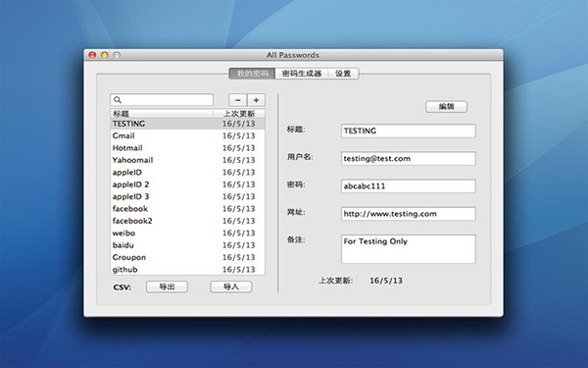Open the 设置 tab
Viewport: 588px width, 368px height.
(343, 74)
